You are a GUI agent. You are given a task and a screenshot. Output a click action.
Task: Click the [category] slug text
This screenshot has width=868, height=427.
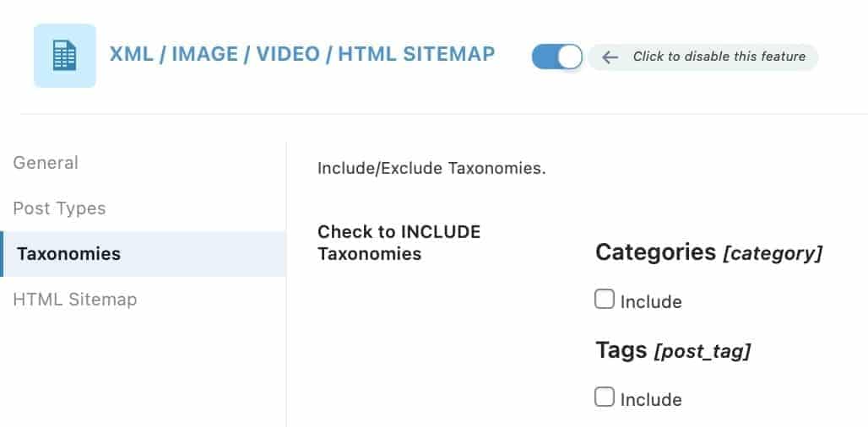pos(773,254)
